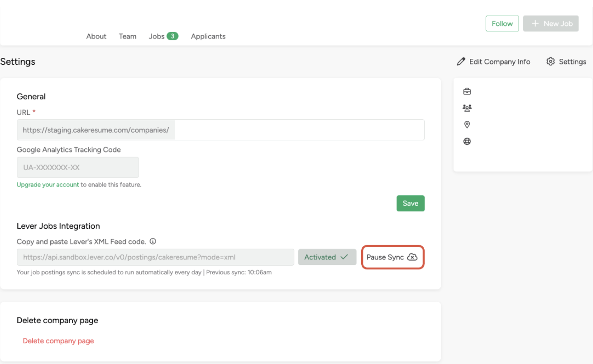Click the Delete company page link
This screenshot has width=593, height=364.
(58, 341)
